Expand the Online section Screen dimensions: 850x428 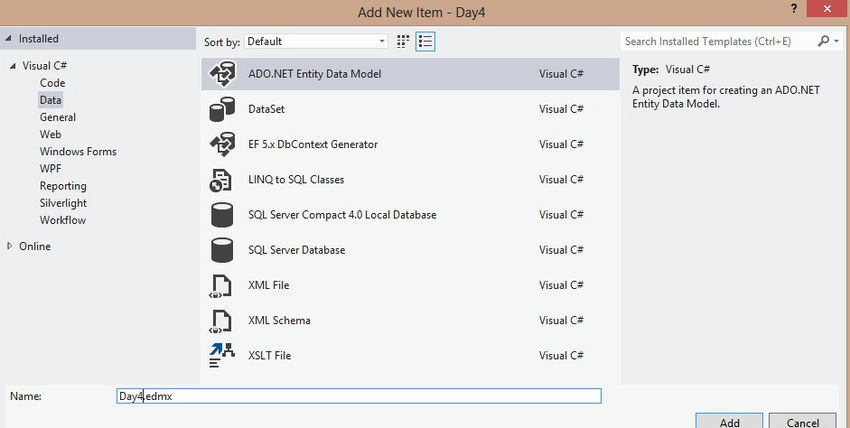point(9,246)
